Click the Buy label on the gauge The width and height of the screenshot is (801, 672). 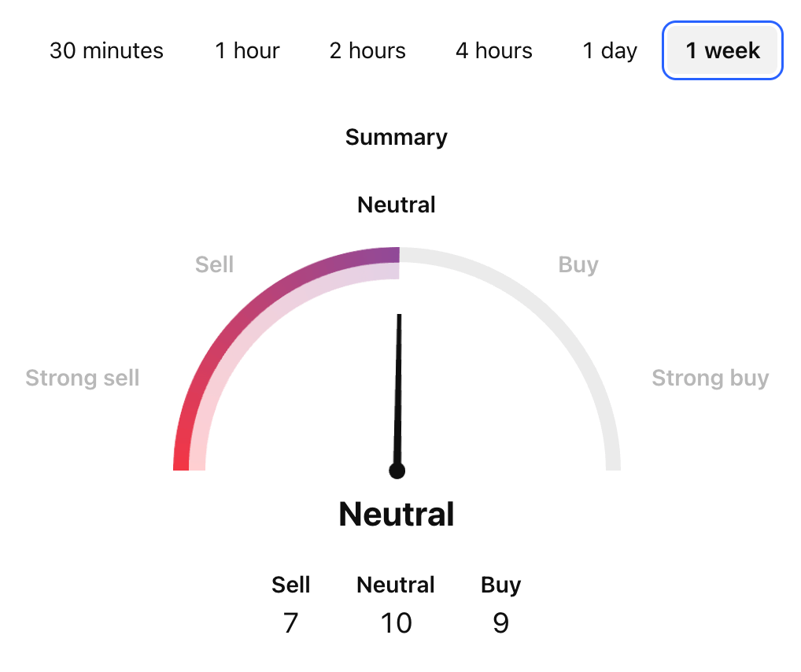(578, 264)
